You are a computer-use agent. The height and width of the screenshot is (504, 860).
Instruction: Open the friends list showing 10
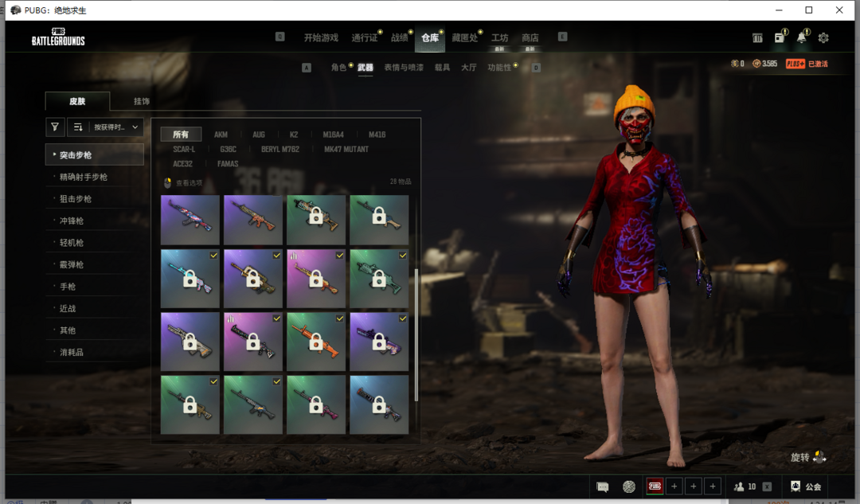(745, 486)
